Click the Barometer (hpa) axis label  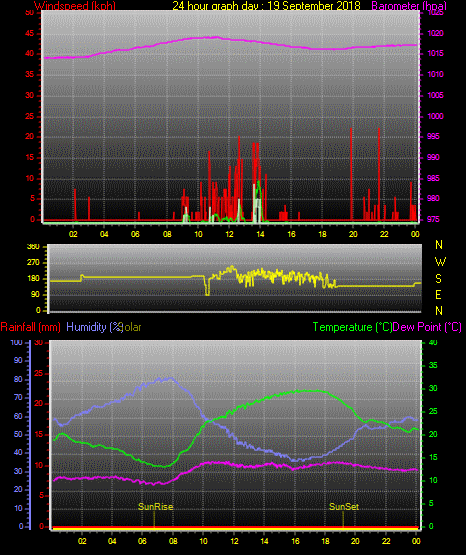(x=409, y=6)
